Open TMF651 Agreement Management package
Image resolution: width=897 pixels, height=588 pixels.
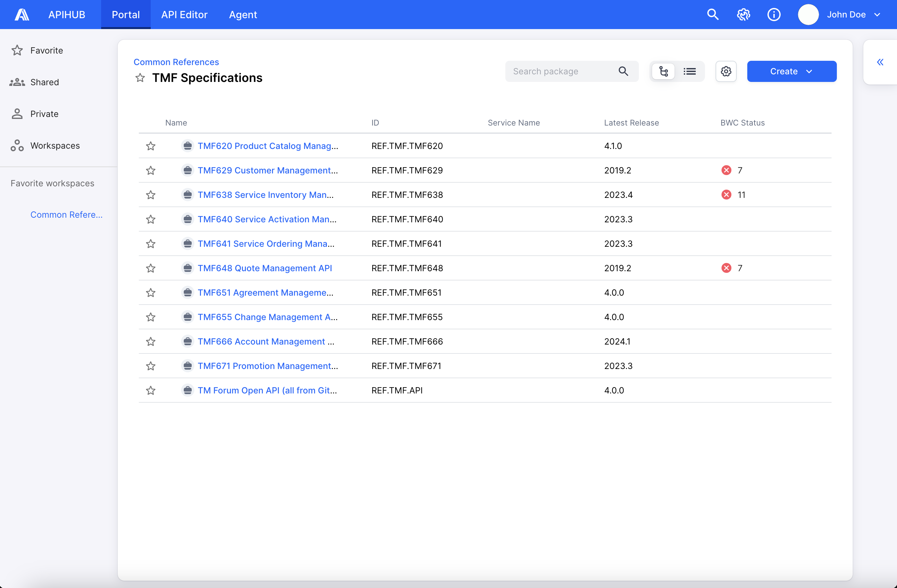coord(266,292)
